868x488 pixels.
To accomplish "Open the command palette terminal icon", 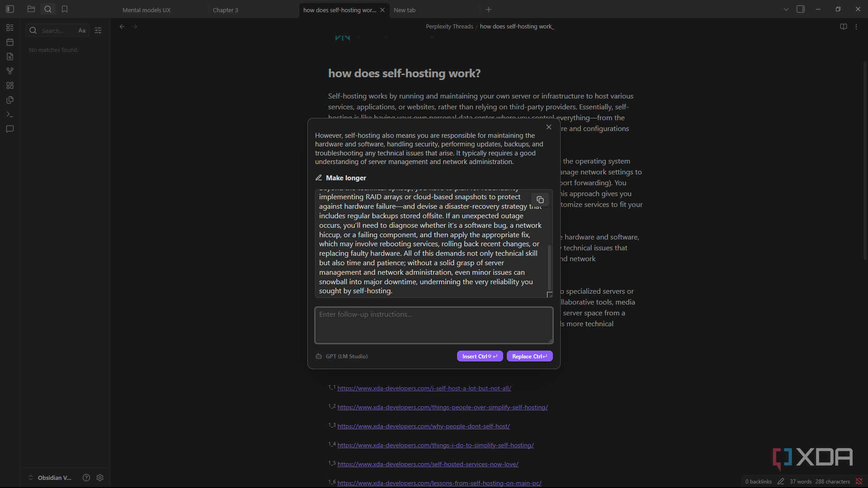I will pos(10,114).
